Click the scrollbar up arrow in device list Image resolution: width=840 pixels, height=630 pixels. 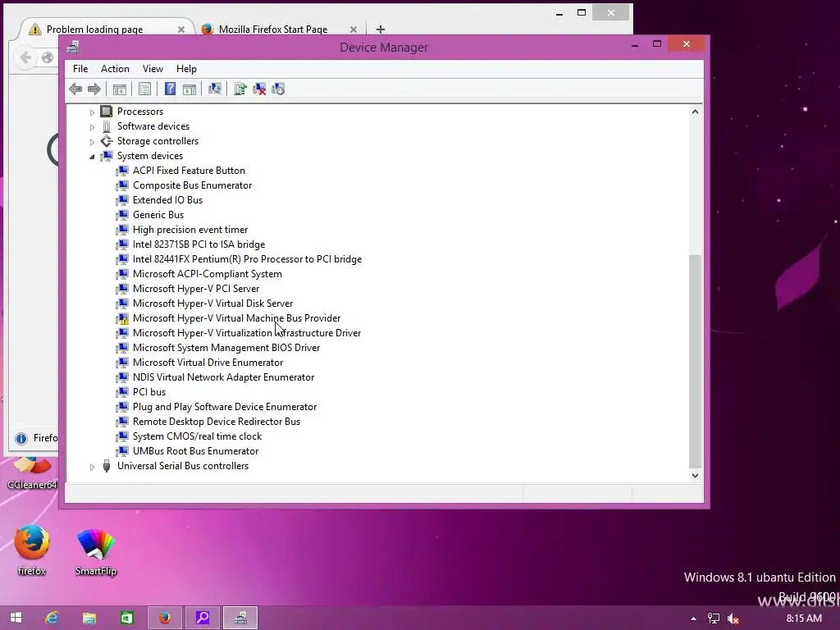pyautogui.click(x=695, y=112)
